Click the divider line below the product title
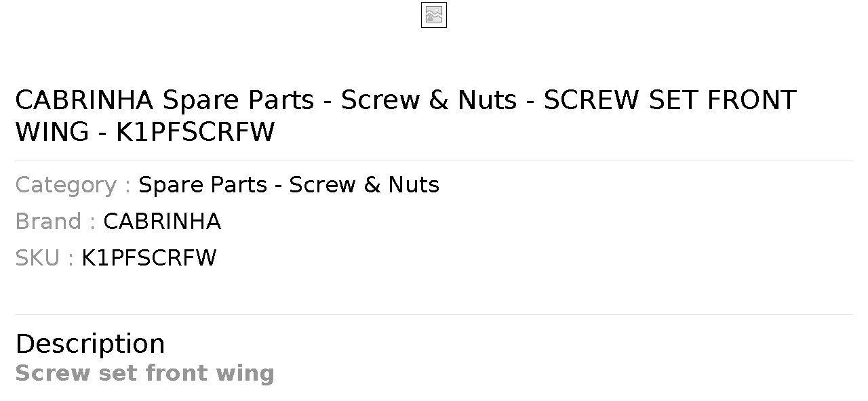868x401 pixels. click(434, 161)
